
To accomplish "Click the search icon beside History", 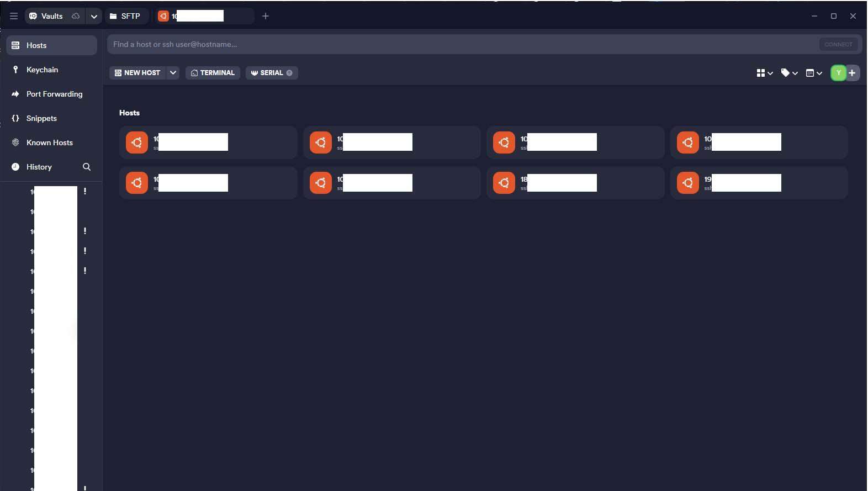I will click(x=87, y=167).
